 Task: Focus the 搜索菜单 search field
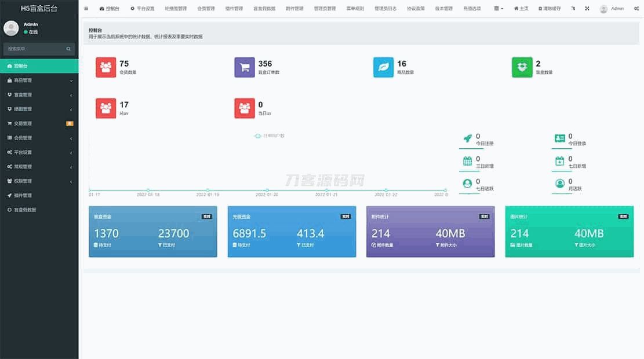(x=34, y=49)
